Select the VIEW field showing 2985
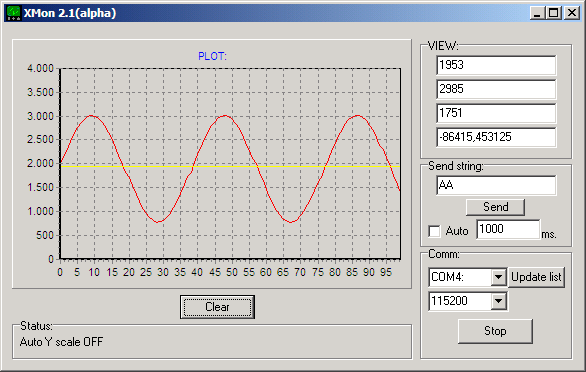The image size is (586, 372). [496, 89]
